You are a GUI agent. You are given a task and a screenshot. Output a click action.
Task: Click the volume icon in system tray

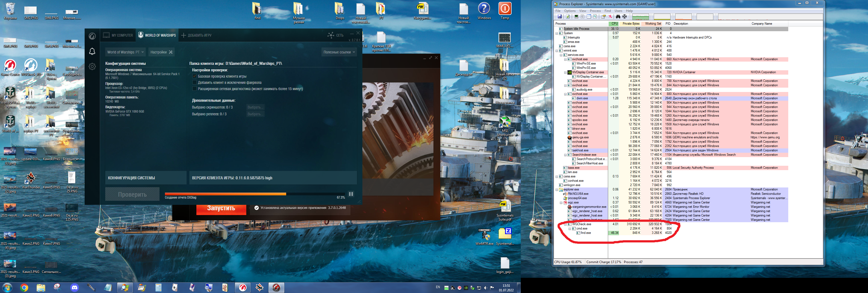click(486, 288)
